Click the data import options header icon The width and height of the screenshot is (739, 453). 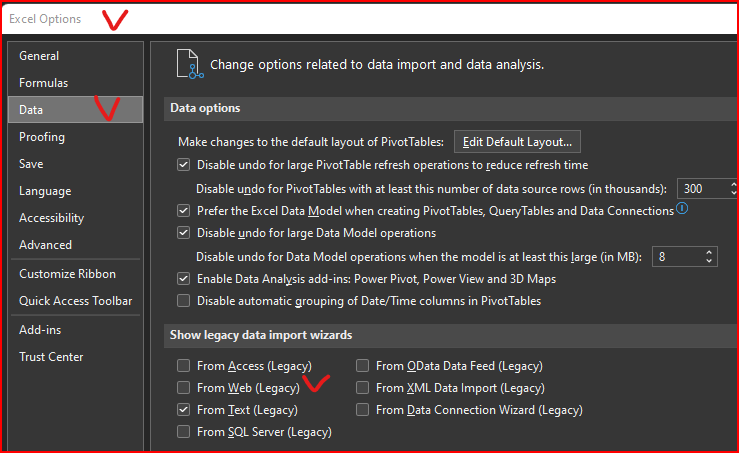coord(189,64)
